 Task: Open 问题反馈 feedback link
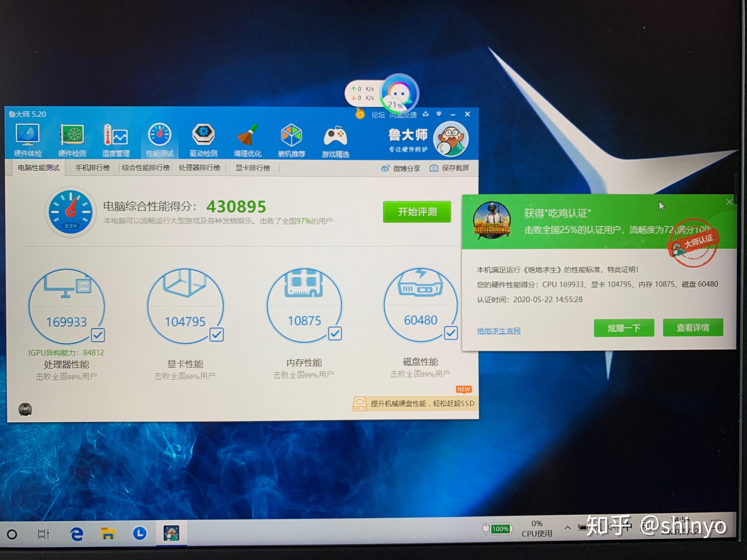point(403,115)
